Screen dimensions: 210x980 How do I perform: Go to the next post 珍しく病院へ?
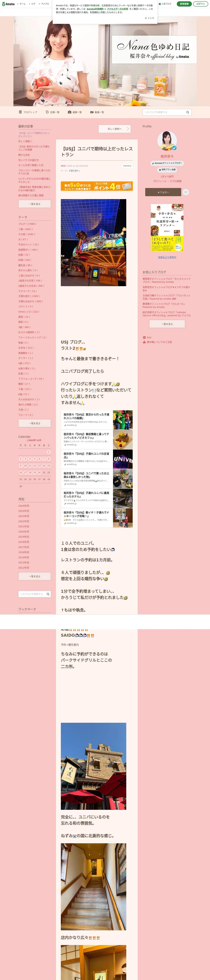point(115,129)
